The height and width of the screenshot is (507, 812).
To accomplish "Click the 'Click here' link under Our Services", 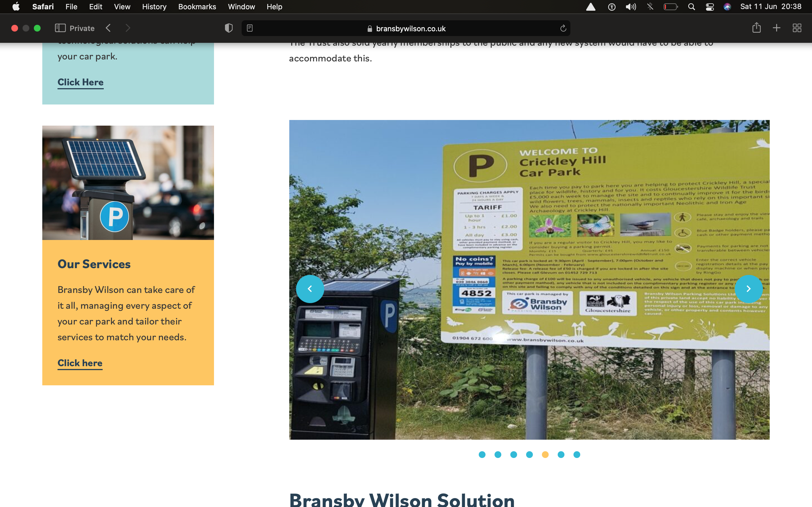I will (80, 363).
